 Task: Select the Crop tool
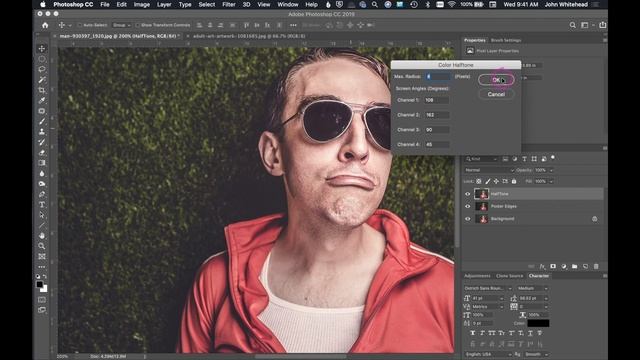(42, 90)
